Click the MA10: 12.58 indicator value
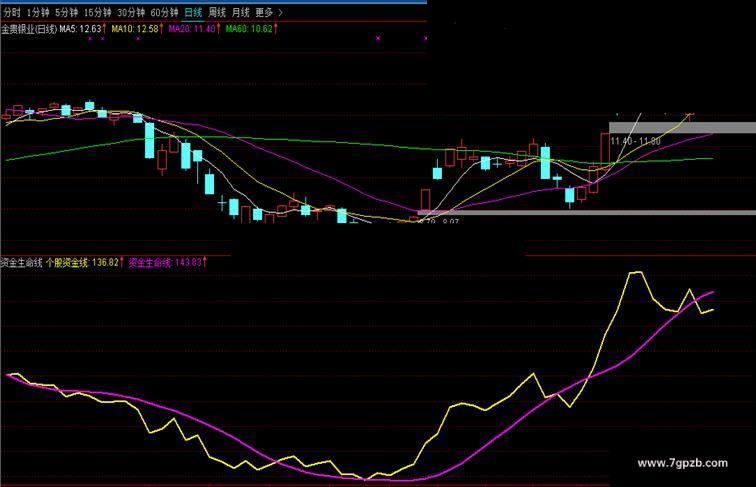 coord(135,29)
